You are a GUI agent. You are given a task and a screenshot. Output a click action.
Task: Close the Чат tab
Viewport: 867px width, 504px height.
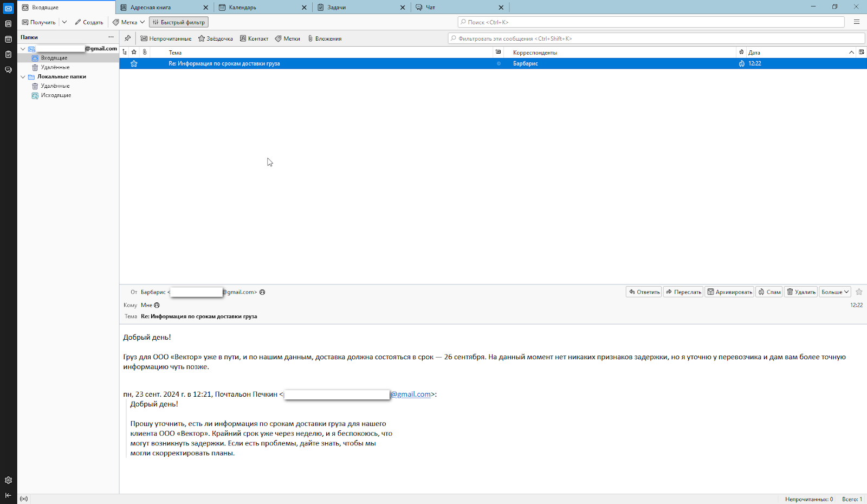point(501,8)
